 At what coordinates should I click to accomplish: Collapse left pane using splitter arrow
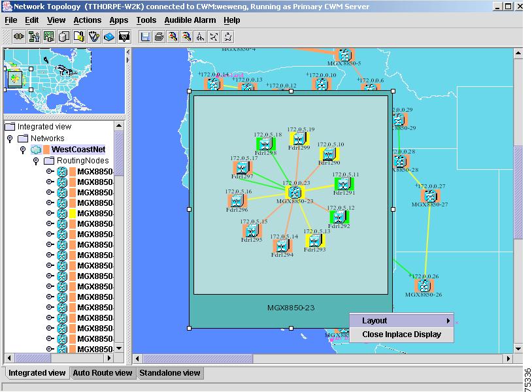point(128,52)
